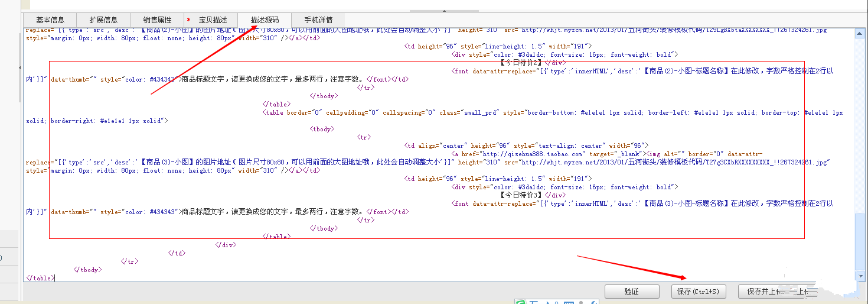
Task: Click the source editor scrollbar up arrow
Action: coord(860,34)
